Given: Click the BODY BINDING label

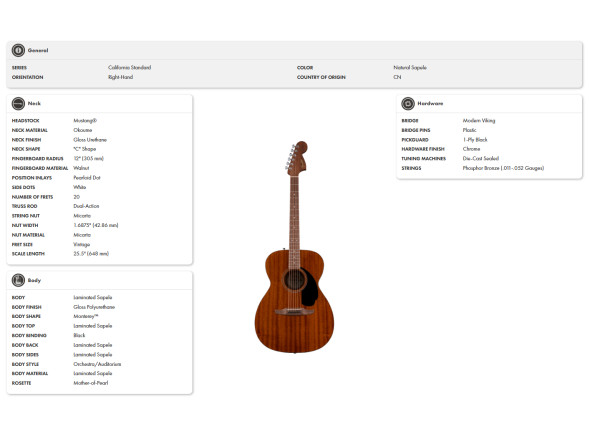Looking at the screenshot, I should 29,335.
